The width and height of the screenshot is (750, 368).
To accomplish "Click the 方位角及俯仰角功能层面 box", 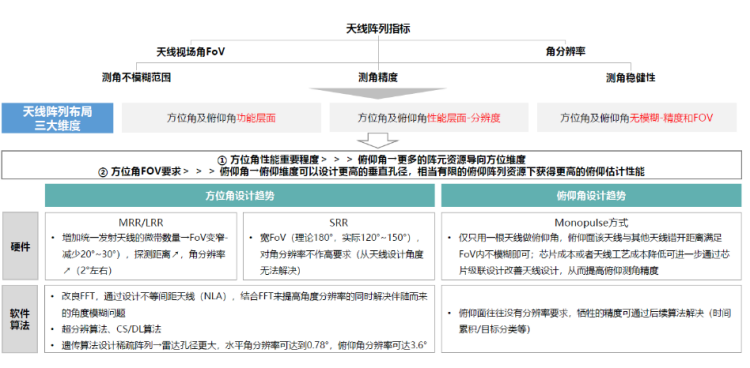I will click(x=221, y=118).
